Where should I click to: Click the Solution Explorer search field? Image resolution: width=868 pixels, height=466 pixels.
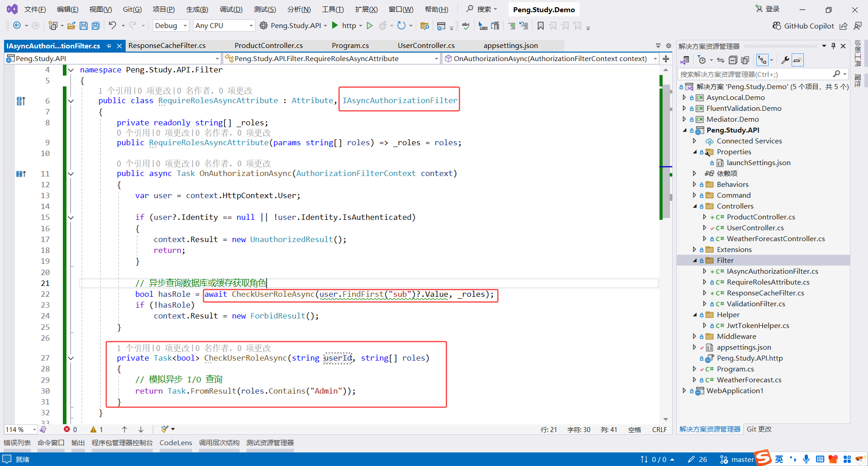tap(763, 74)
